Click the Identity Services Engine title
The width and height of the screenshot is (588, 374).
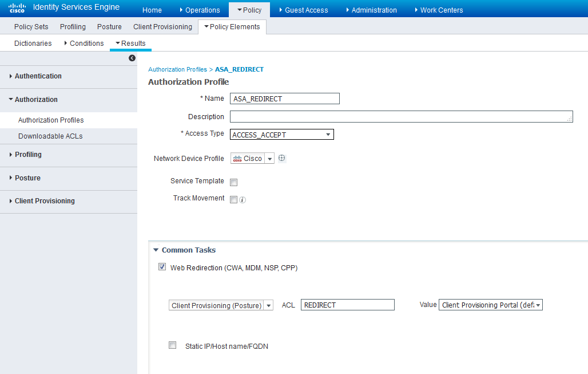point(77,7)
